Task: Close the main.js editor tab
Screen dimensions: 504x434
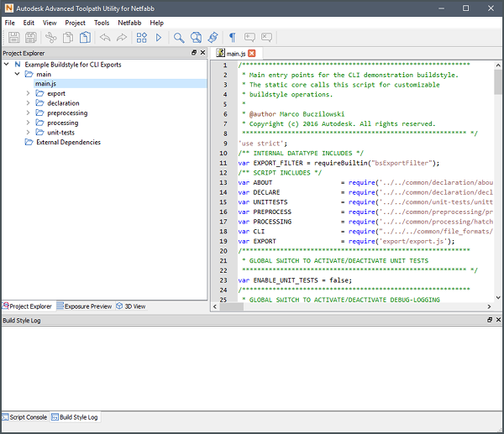Action: tap(251, 53)
